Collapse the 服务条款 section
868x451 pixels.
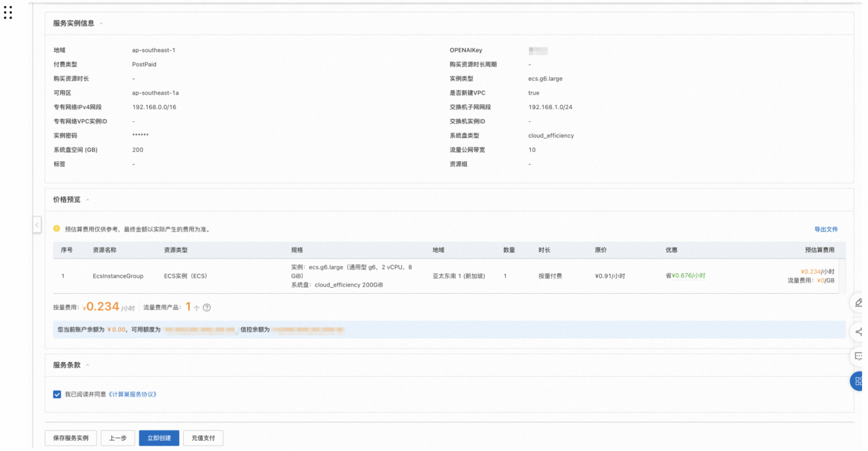(87, 365)
